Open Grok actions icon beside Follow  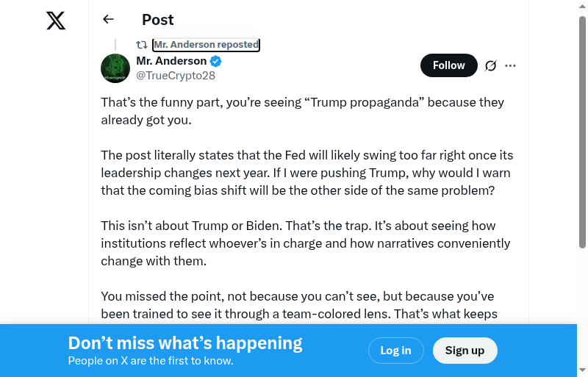click(491, 65)
